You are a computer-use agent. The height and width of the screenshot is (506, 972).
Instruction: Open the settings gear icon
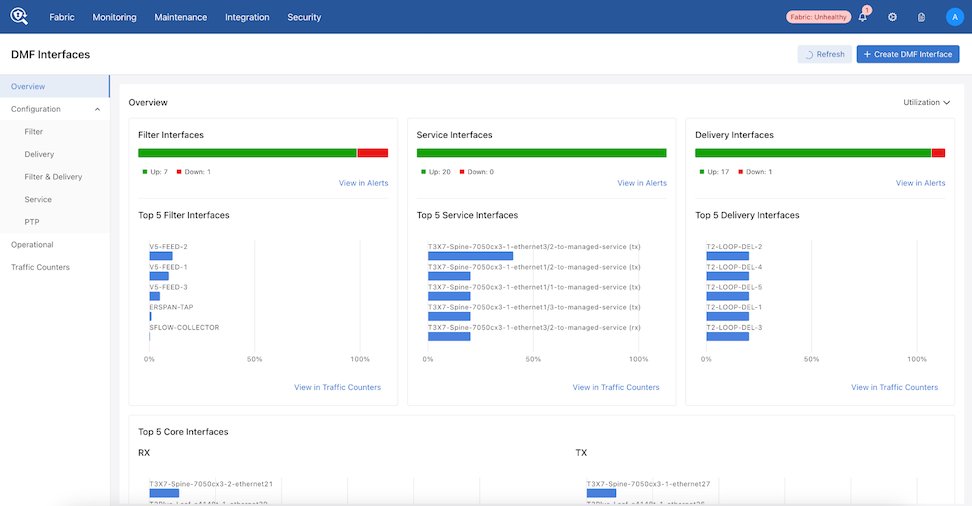coord(892,17)
